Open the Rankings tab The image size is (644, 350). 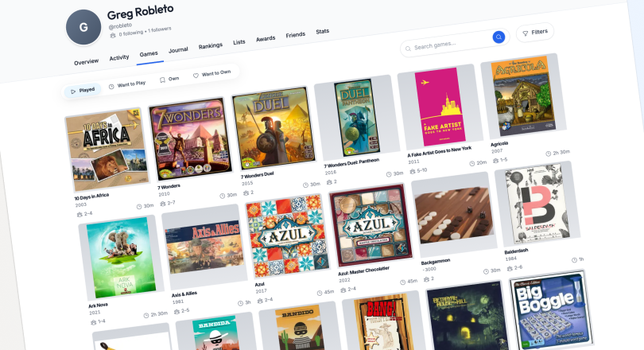click(211, 46)
